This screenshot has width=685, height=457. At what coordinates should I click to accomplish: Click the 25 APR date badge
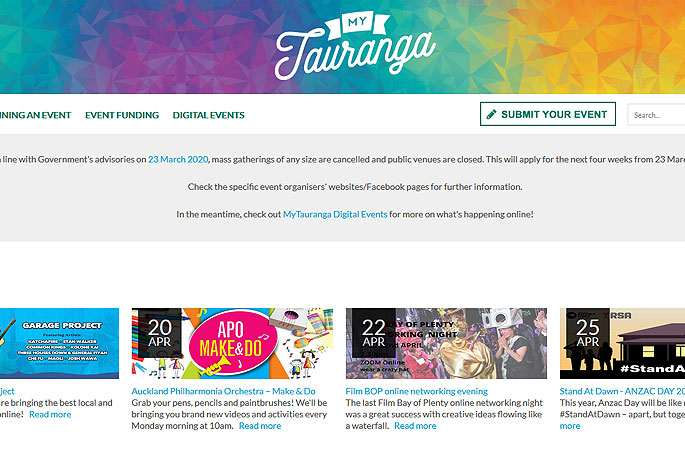(588, 333)
